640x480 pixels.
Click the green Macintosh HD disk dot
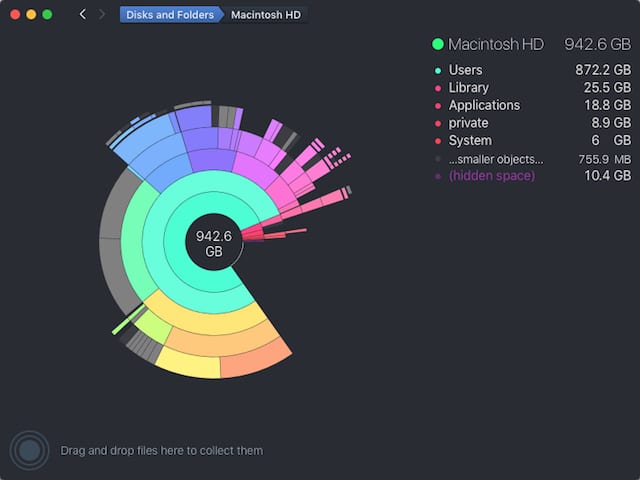[437, 44]
